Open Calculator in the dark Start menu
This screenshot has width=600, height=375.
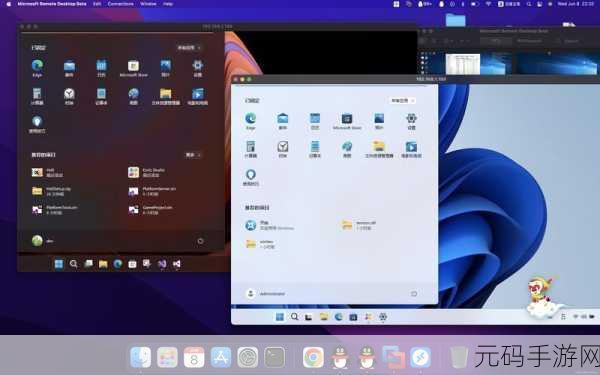pos(37,96)
